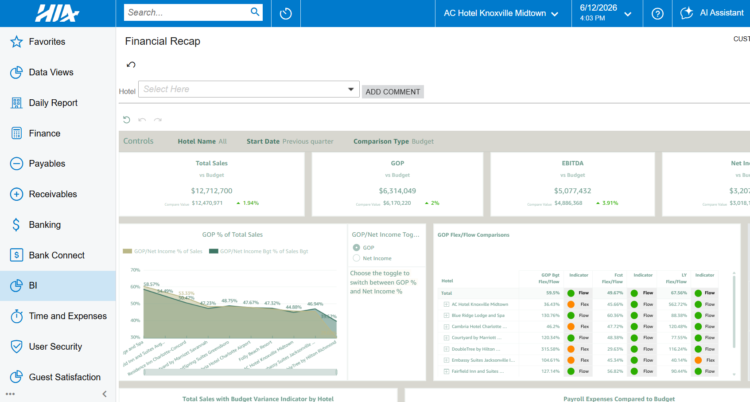
Task: Click the AI Assistant label
Action: click(722, 13)
